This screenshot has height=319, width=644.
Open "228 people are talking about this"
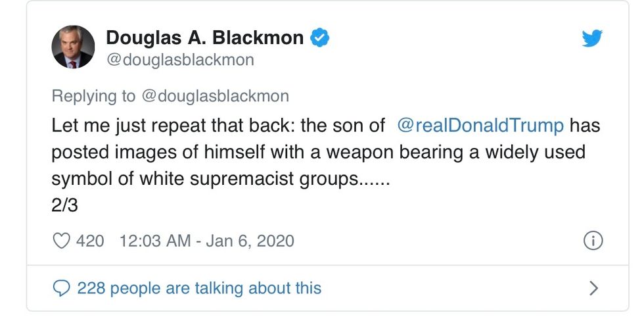tap(199, 288)
